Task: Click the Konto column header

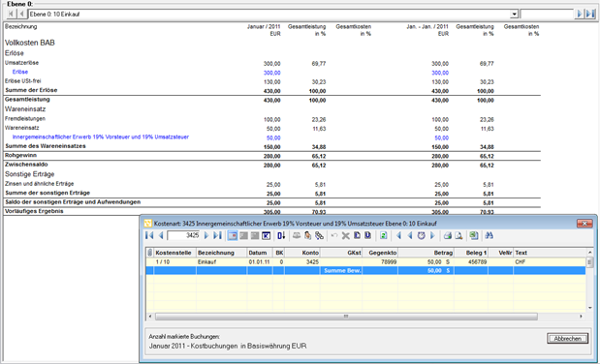Action: pos(302,253)
